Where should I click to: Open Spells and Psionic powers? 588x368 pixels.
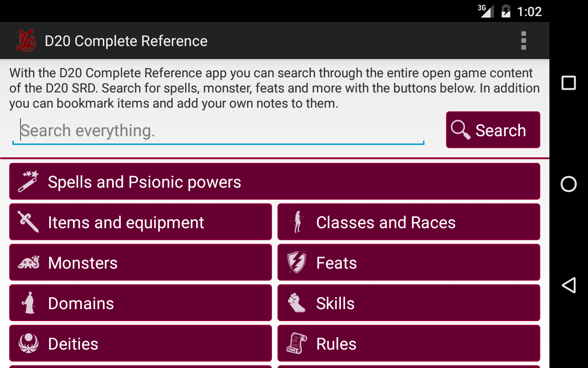coord(275,181)
